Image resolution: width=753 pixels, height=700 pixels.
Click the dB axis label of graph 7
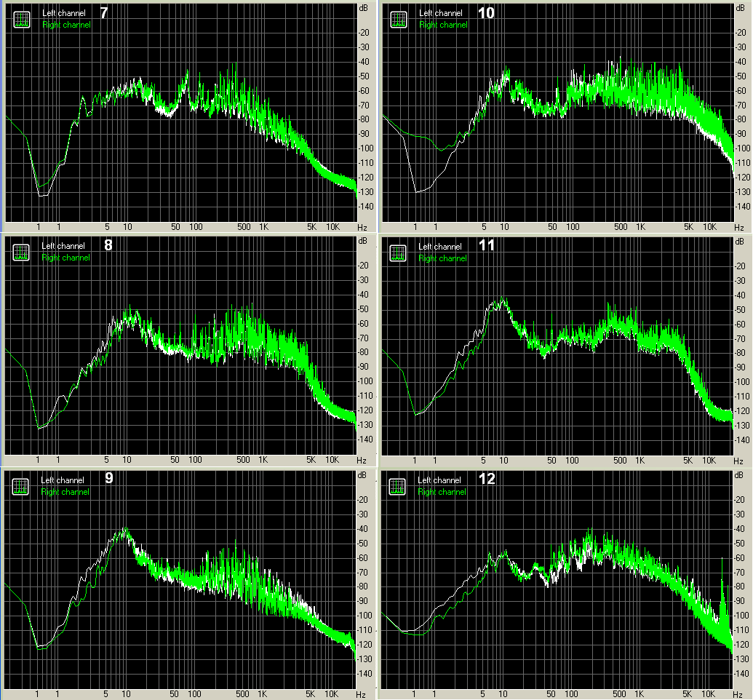click(364, 8)
